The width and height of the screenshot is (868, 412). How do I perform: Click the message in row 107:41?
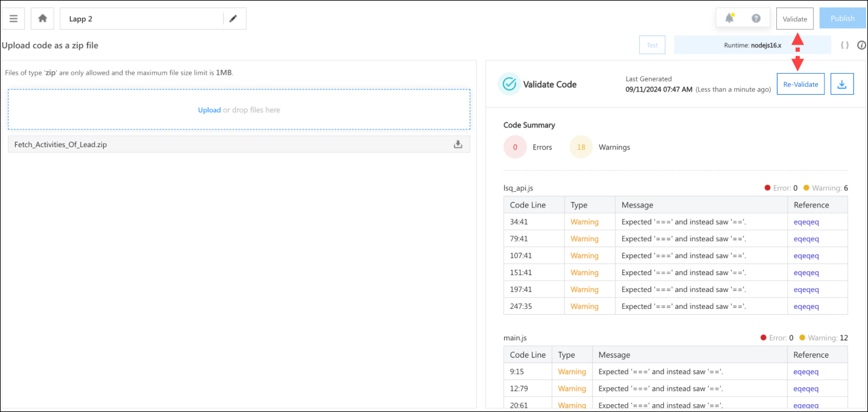(x=684, y=256)
